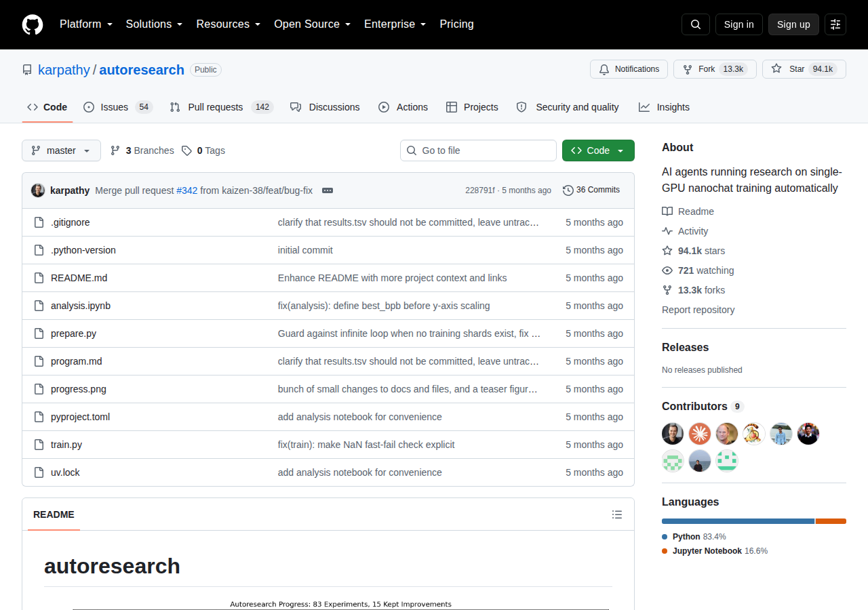Click the orange Jupyter Notebook bar segment
The width and height of the screenshot is (868, 610).
pos(831,521)
